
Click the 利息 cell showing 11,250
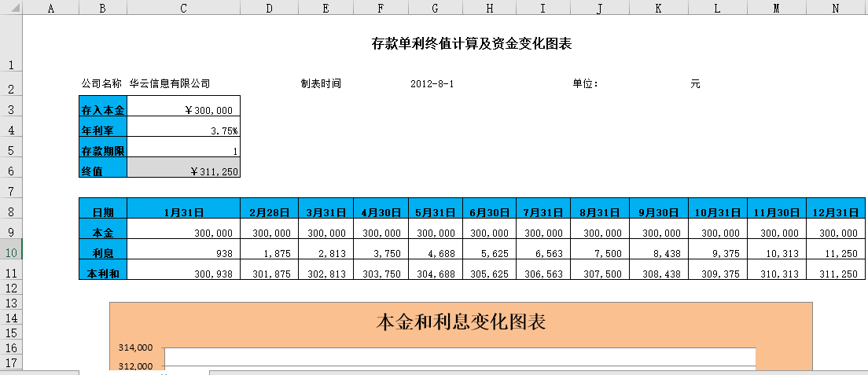pos(836,252)
